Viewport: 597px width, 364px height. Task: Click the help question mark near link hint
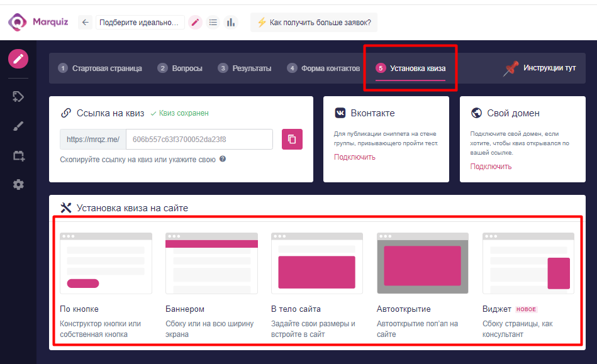coord(223,159)
